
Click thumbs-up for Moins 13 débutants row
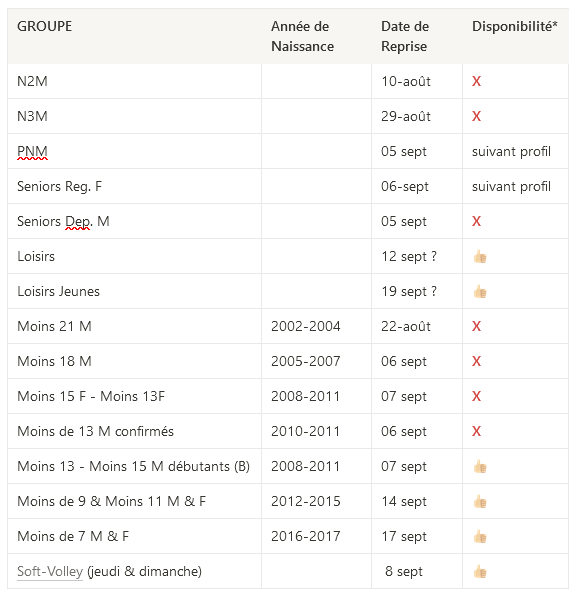click(480, 467)
